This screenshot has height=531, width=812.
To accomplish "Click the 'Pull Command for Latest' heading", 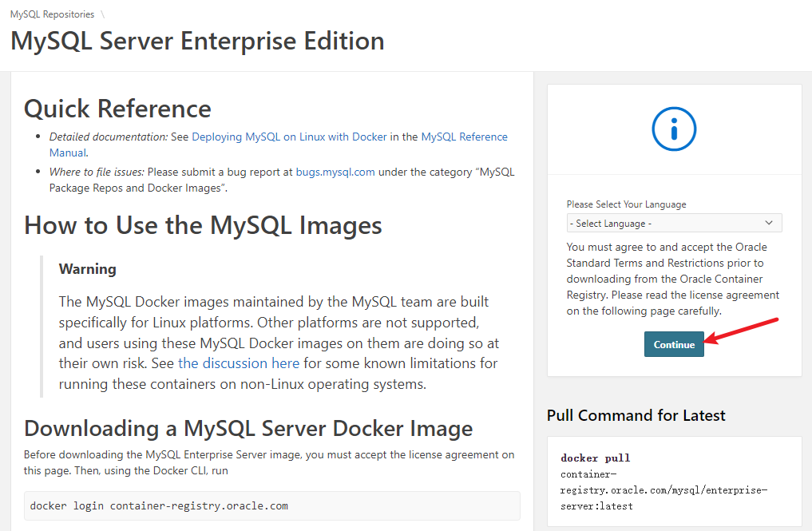I will (x=636, y=415).
